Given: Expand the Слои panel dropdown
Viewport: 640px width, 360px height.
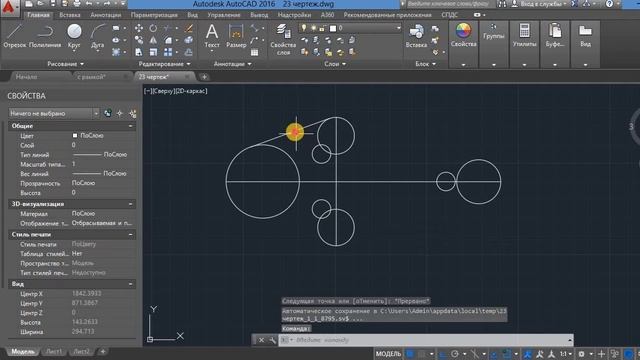Looking at the screenshot, I should (335, 64).
